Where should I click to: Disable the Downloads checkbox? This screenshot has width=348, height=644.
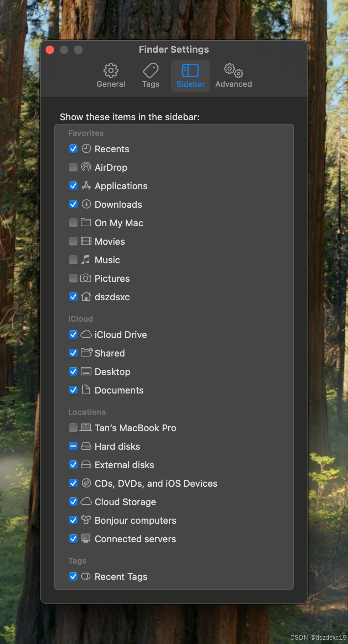[x=73, y=204]
